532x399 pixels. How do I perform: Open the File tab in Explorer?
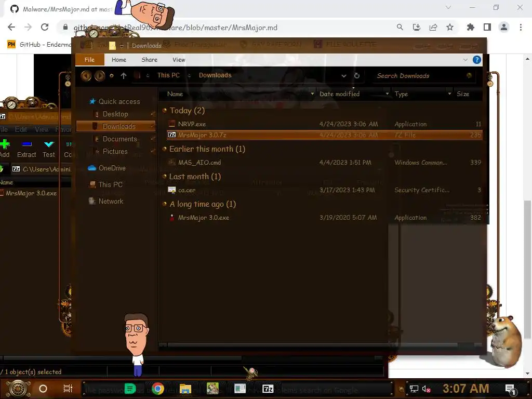click(x=89, y=60)
